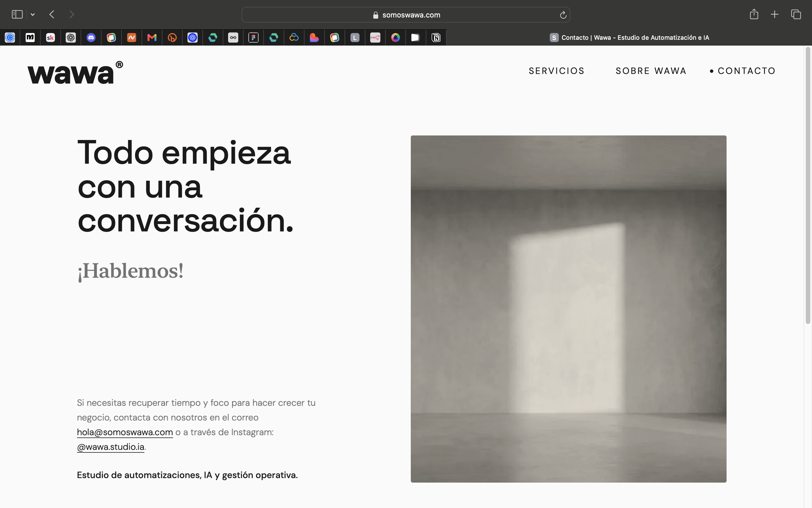The image size is (812, 508).
Task: Expand the sidebar tab group dropdown
Action: [32, 14]
